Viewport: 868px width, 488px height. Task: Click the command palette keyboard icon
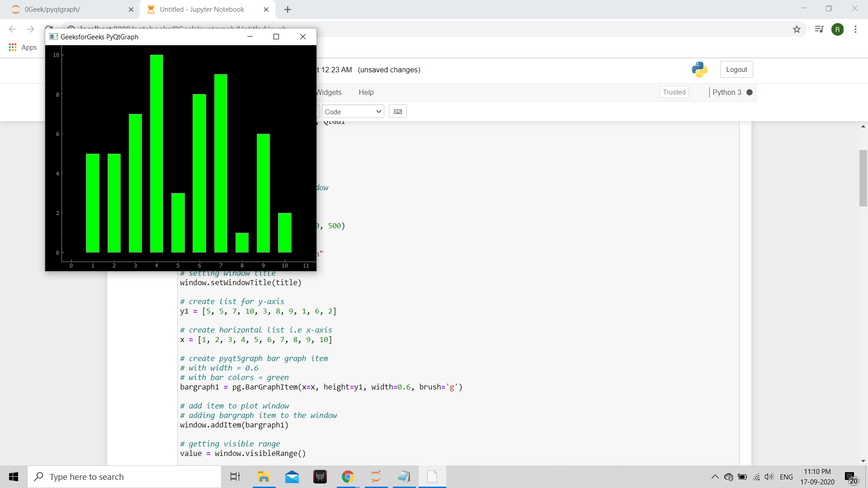[398, 112]
